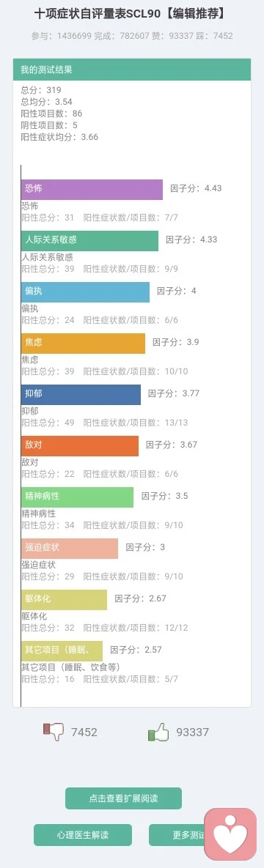
Task: Click the orange 敌对 bar
Action: tap(80, 445)
